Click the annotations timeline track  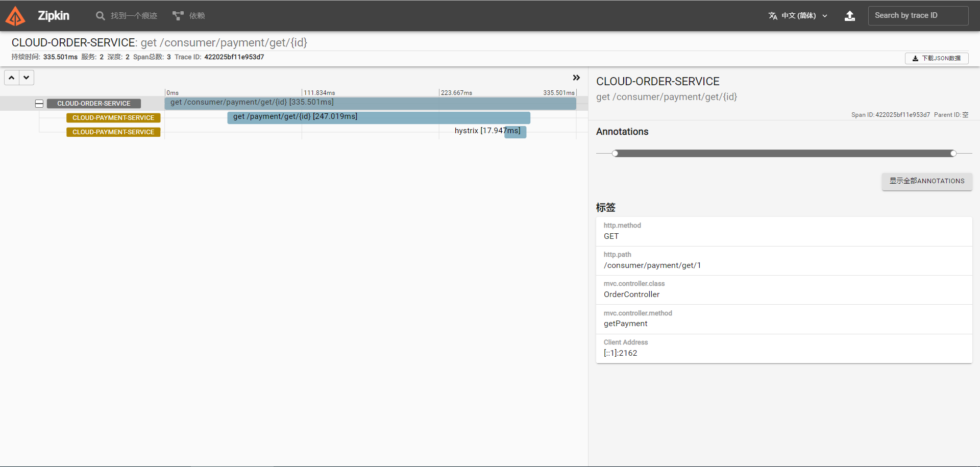(x=784, y=154)
